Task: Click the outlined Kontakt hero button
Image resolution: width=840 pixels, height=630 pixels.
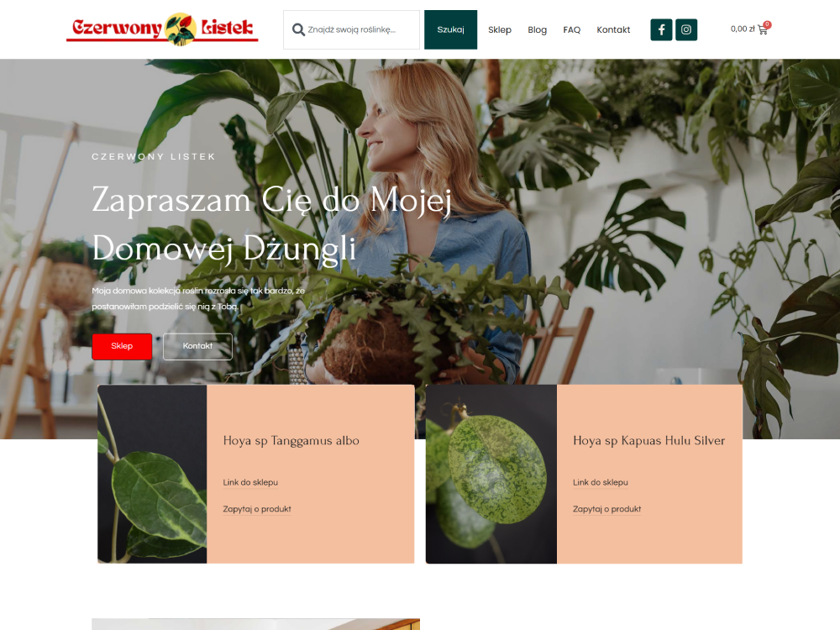Action: (x=197, y=346)
